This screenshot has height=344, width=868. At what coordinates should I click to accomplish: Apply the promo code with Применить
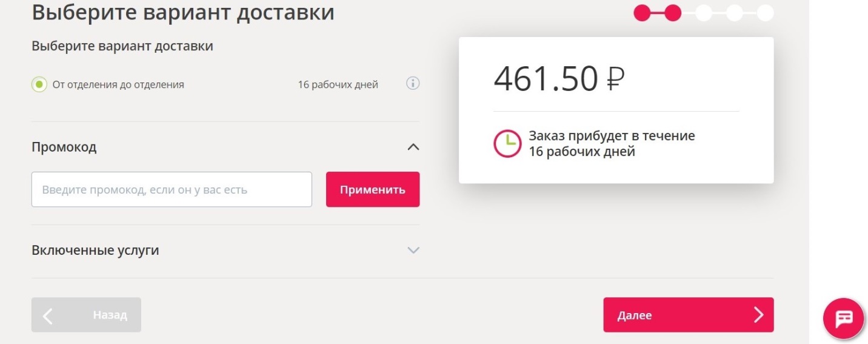[373, 189]
